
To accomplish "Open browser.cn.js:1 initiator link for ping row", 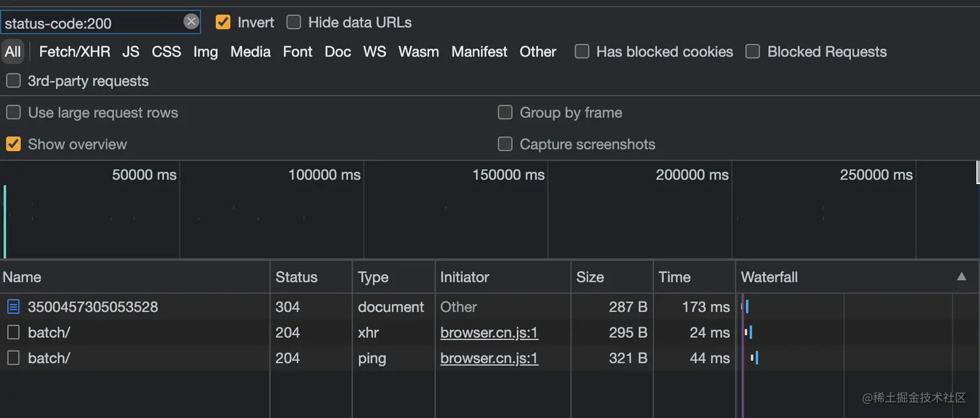I will click(x=489, y=358).
